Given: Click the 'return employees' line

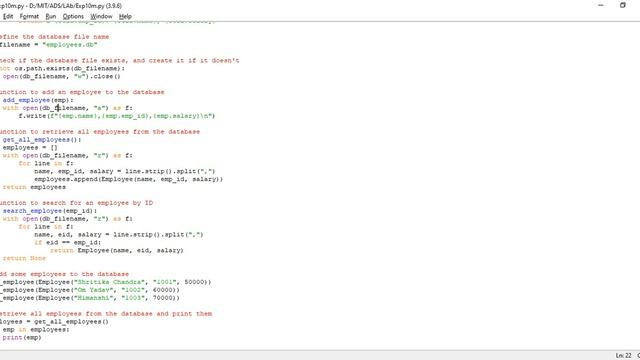Looking at the screenshot, I should [34, 187].
